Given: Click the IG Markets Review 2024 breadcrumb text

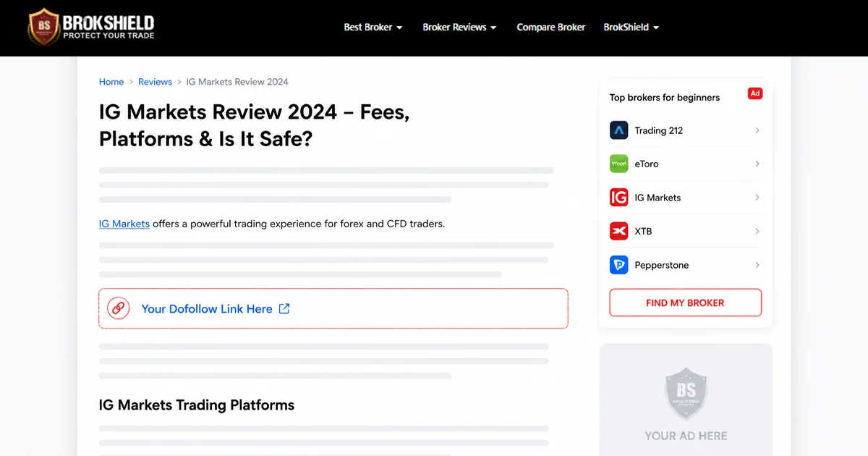Looking at the screenshot, I should pos(237,82).
